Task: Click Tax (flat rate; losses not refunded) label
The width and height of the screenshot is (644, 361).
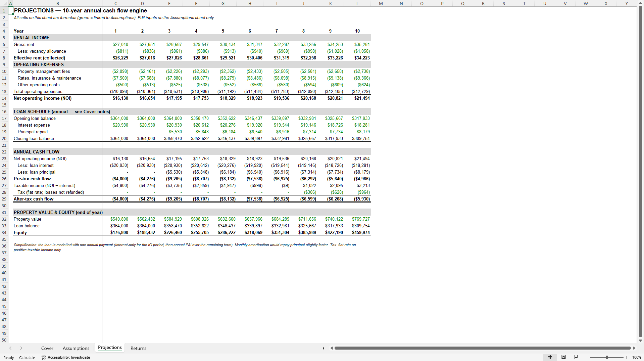Action: click(51, 192)
